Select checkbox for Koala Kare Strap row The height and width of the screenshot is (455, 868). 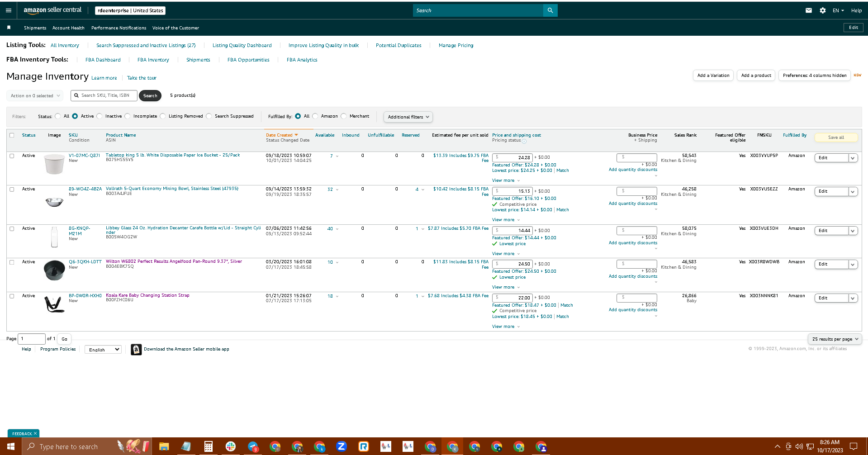coord(12,296)
